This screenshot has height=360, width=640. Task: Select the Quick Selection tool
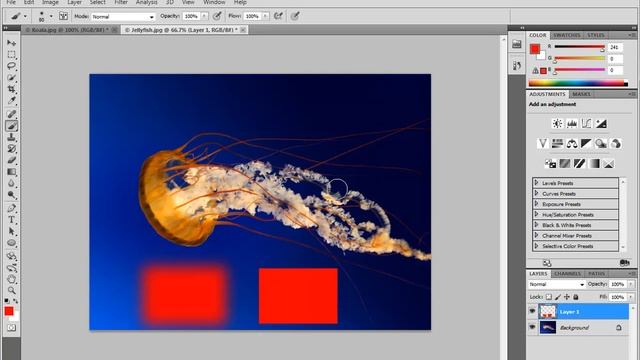click(11, 77)
